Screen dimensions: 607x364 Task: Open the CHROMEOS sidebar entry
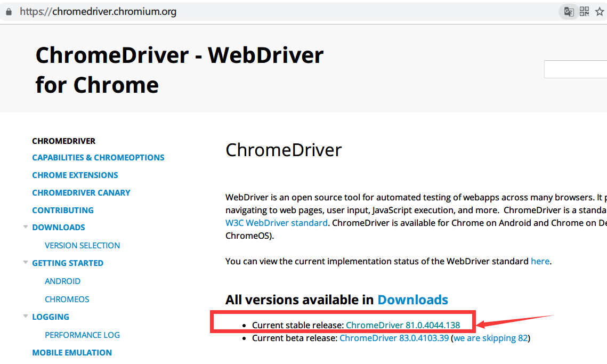(67, 299)
